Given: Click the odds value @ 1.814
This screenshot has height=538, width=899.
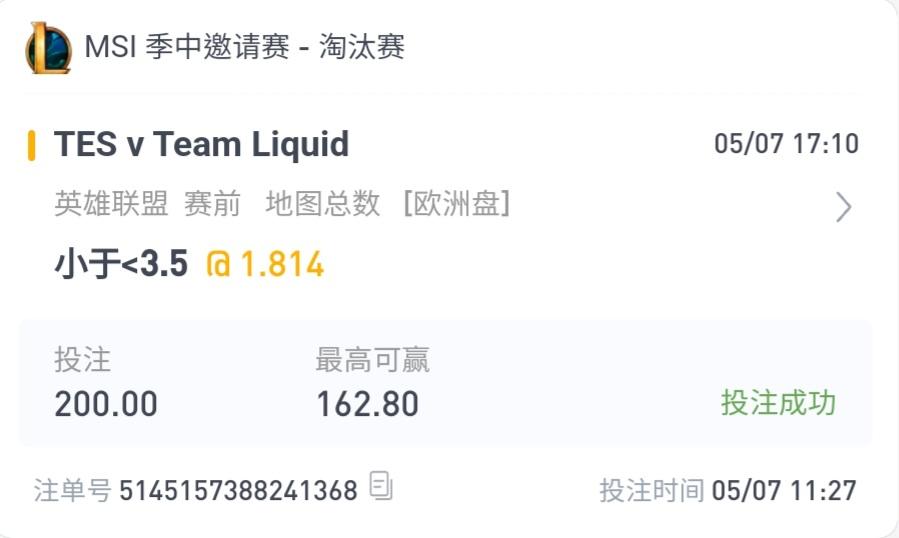Looking at the screenshot, I should click(265, 264).
